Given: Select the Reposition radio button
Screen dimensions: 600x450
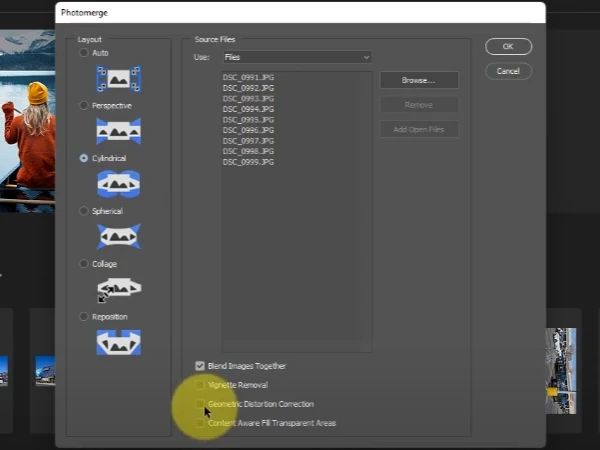Looking at the screenshot, I should (x=83, y=316).
